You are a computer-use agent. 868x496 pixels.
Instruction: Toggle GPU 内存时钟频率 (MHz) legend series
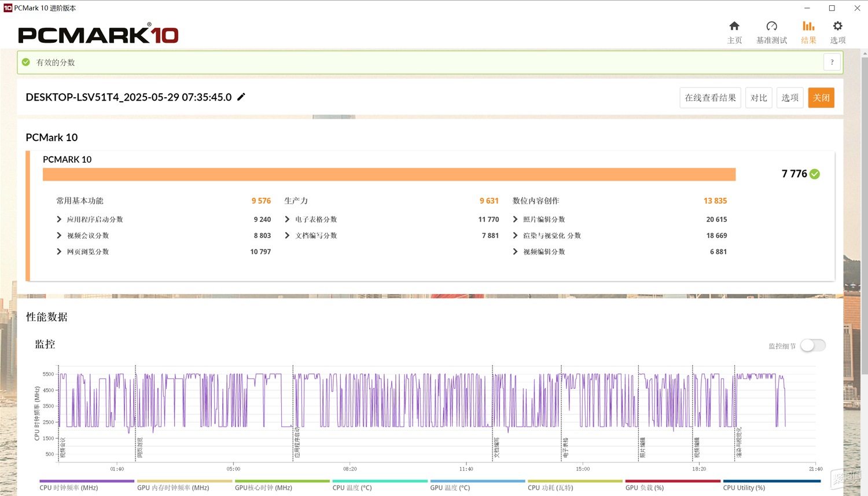[185, 485]
